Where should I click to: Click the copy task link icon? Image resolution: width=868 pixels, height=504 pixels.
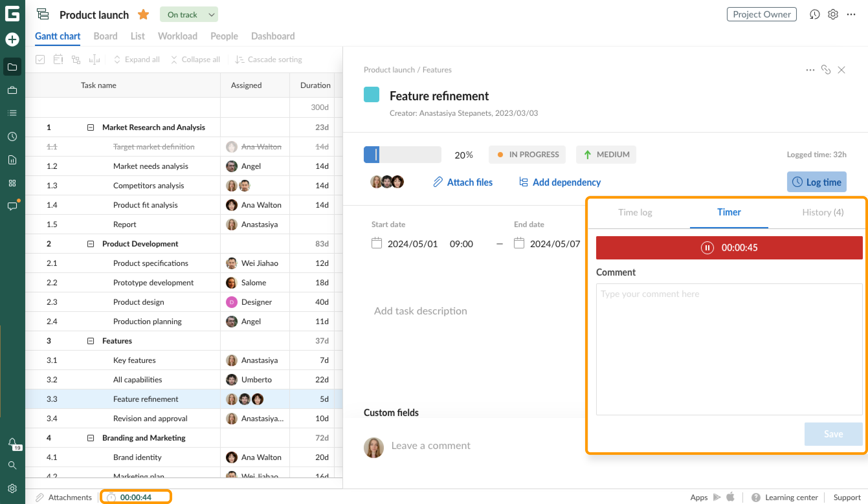click(826, 70)
